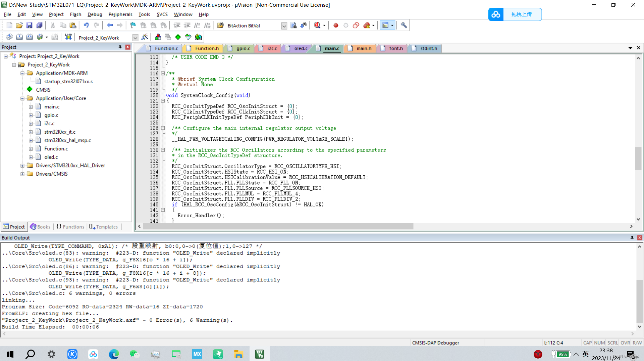Expand the Drivers/CMSIS folder
Screen dimensions: 644x361
pyautogui.click(x=22, y=174)
